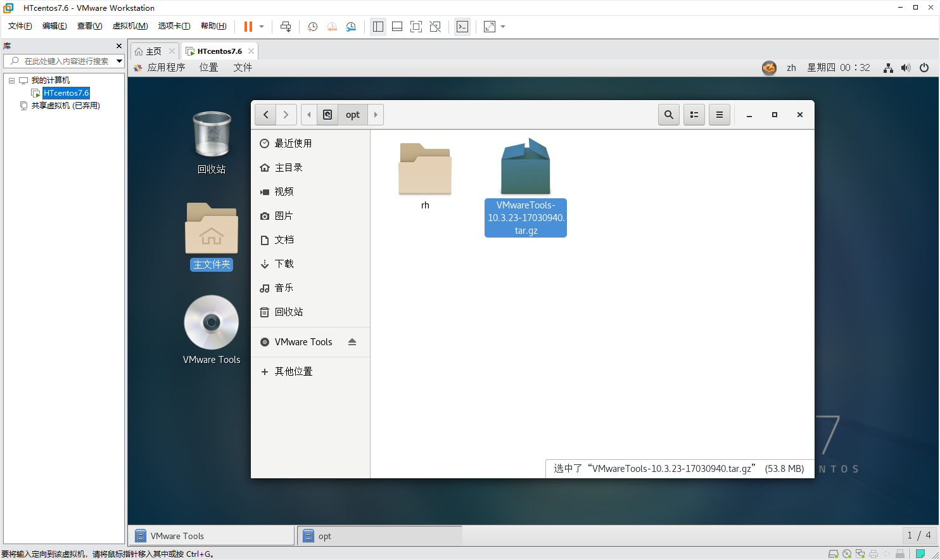The image size is (940, 560).
Task: Click the path bar right arrow
Action: pos(376,115)
